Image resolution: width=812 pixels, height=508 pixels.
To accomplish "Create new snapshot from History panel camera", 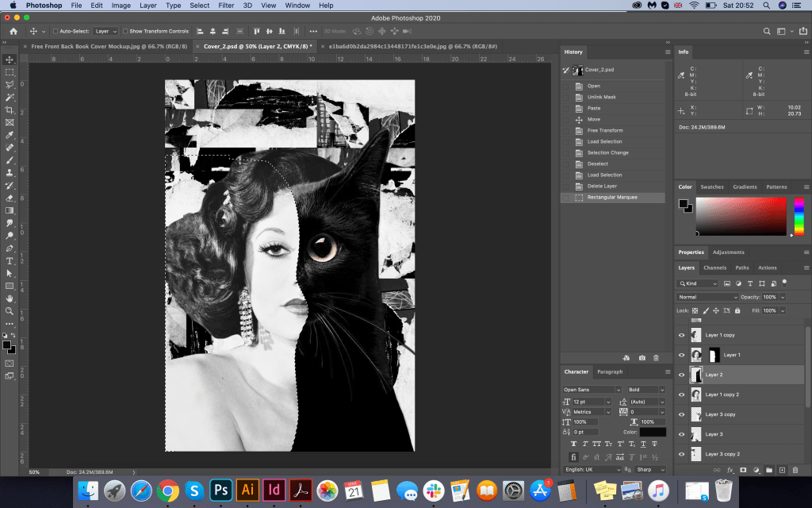I will (642, 358).
